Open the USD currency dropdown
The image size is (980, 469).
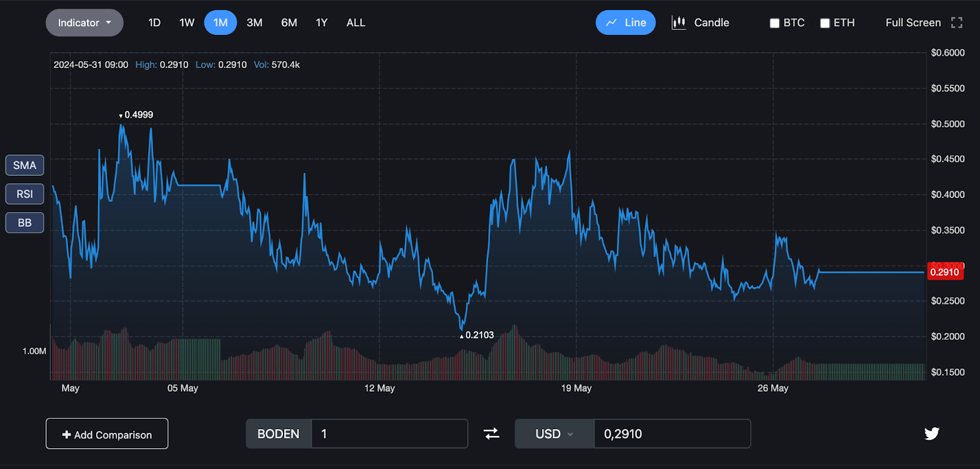(x=554, y=434)
